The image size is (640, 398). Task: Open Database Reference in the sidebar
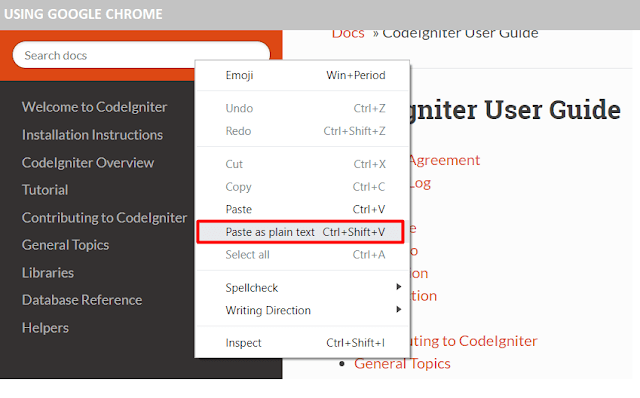click(82, 300)
